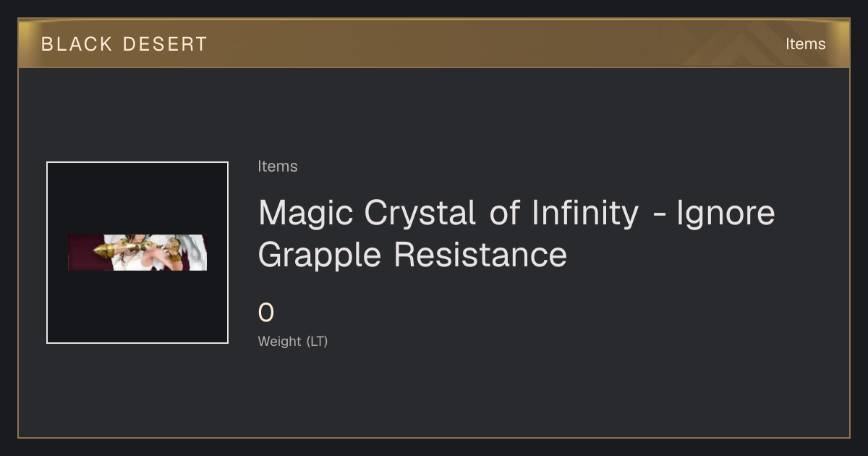Select the word Crystal in the title

click(420, 213)
